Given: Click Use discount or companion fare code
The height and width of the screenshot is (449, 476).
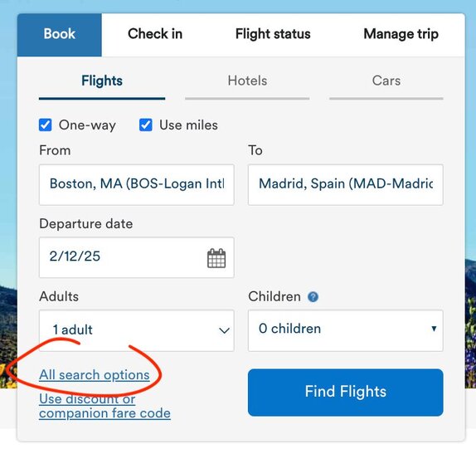Looking at the screenshot, I should pos(104,406).
